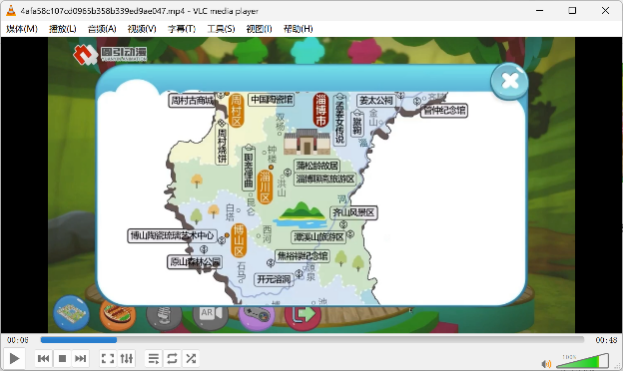The image size is (623, 371).
Task: Skip to previous media track
Action: tap(43, 358)
